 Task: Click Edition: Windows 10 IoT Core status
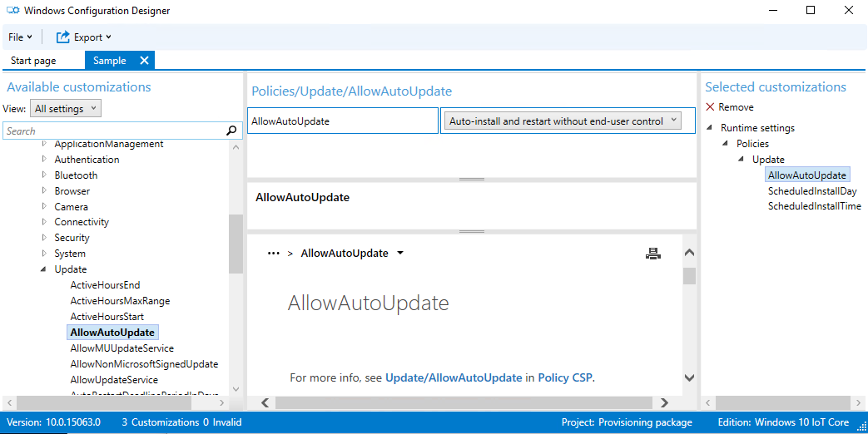[783, 422]
